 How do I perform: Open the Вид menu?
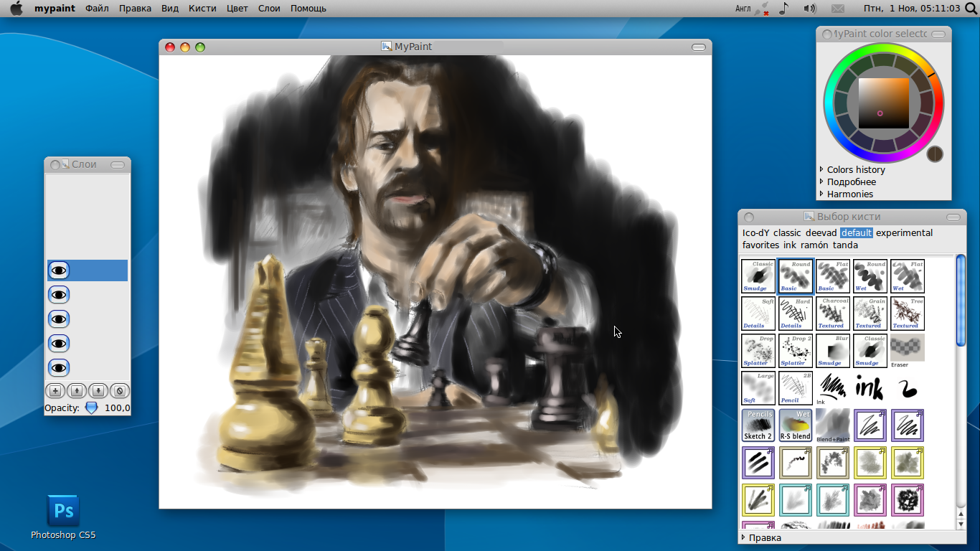point(170,9)
